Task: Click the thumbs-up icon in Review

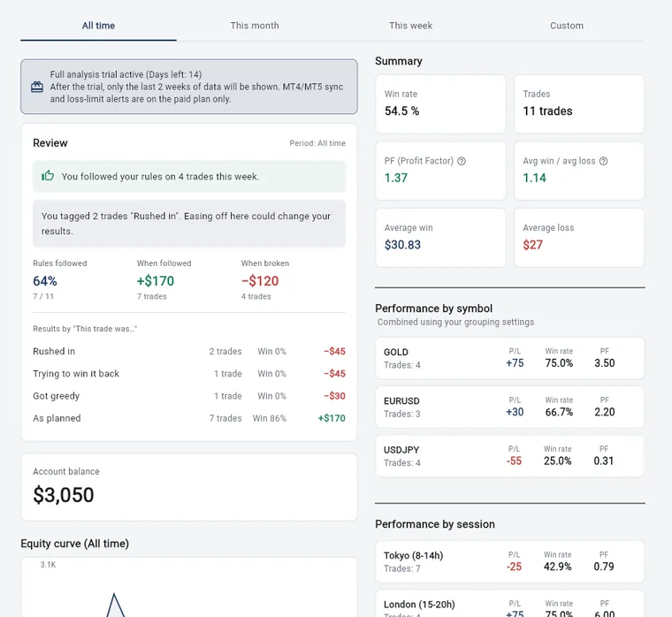Action: 48,176
